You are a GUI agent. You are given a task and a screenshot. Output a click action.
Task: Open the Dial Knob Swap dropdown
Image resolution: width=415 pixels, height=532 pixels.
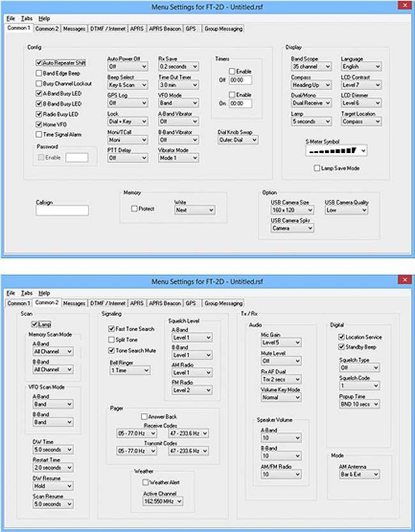238,140
